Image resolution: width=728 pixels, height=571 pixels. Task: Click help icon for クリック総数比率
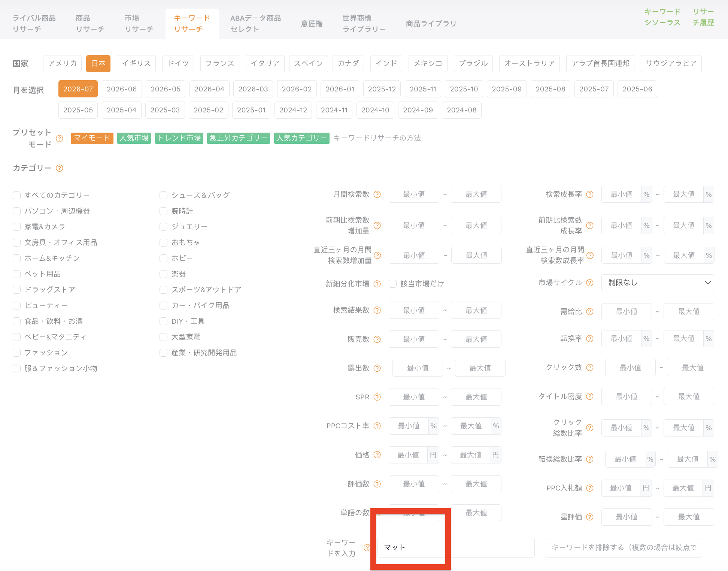pyautogui.click(x=589, y=428)
